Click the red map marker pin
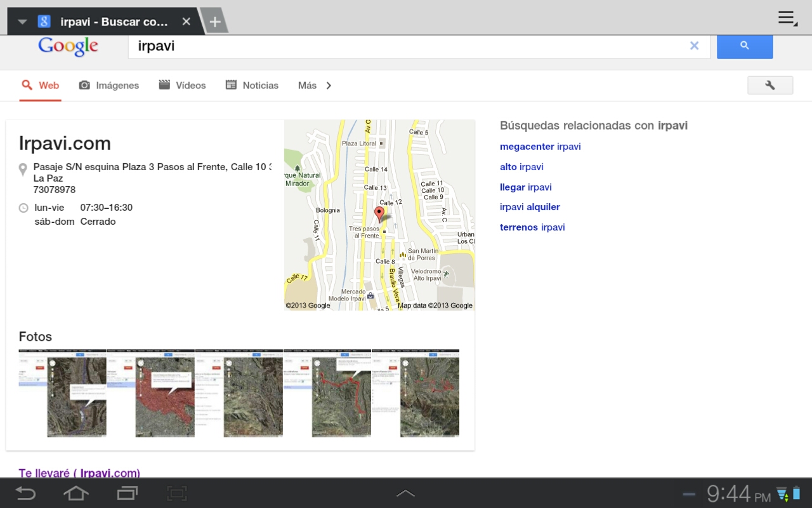The height and width of the screenshot is (508, 812). coord(379,214)
